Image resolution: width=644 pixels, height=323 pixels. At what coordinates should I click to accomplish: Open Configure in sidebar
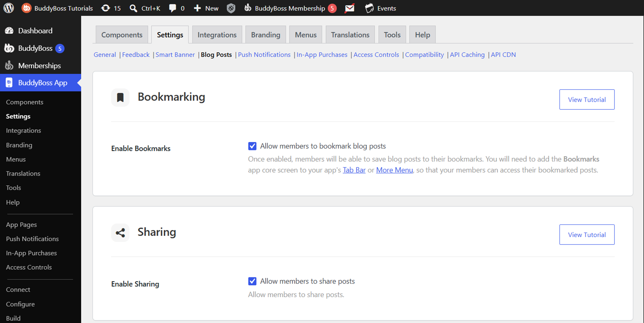pyautogui.click(x=20, y=304)
